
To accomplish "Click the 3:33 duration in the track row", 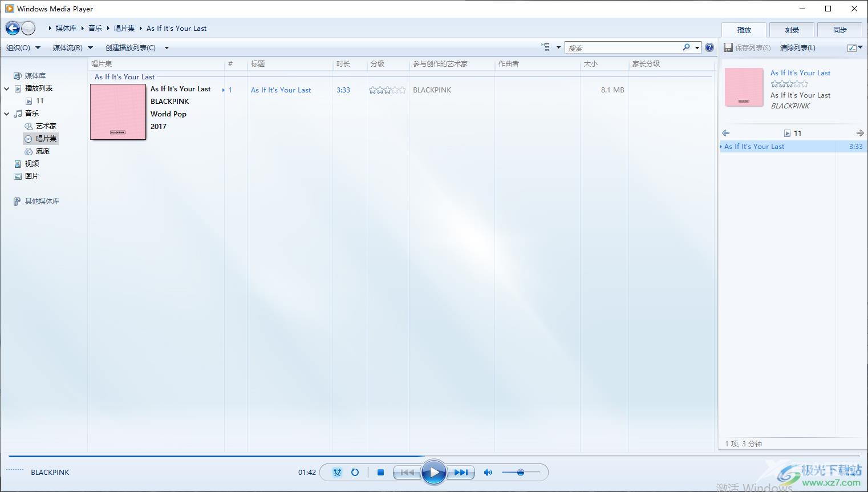I will coord(343,90).
